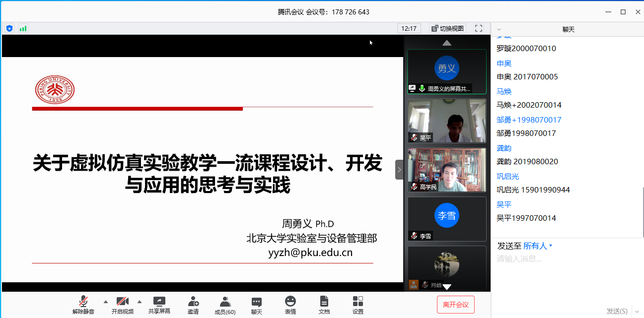
Task: Open the Settings (设置) icon
Action: click(358, 305)
